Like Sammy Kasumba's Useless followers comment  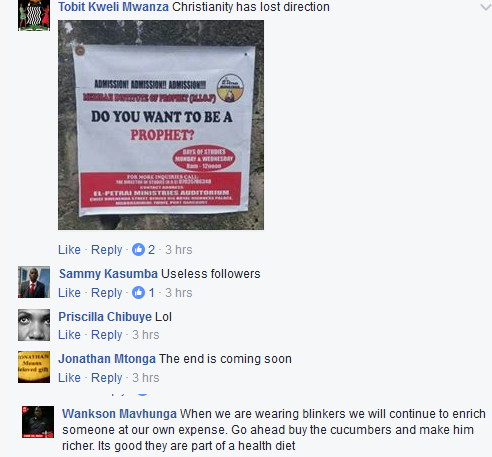69,293
